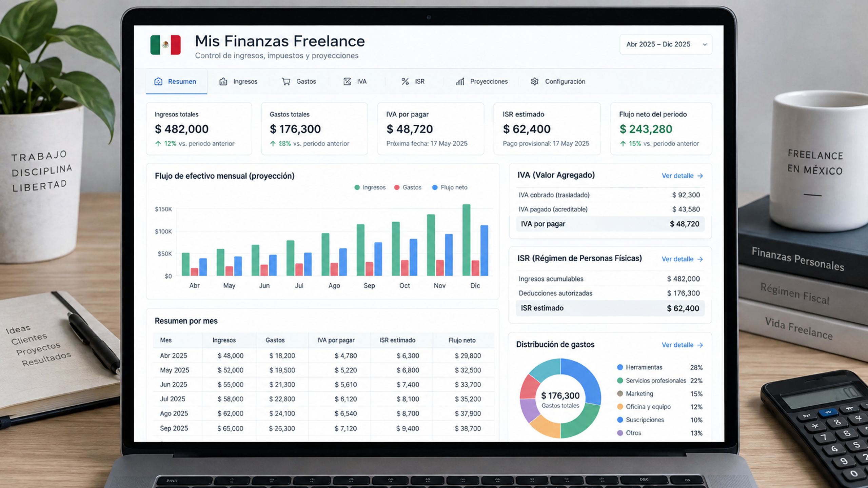Screen dimensions: 868x488
Task: Click the IVA tab icon
Action: coord(347,81)
